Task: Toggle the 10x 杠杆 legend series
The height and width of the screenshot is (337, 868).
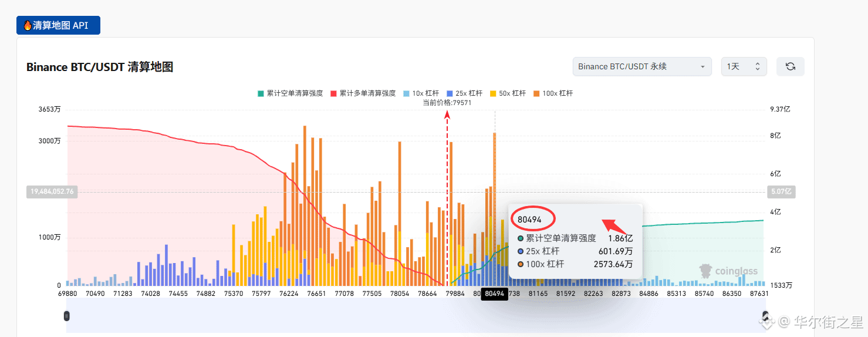Action: pos(421,93)
